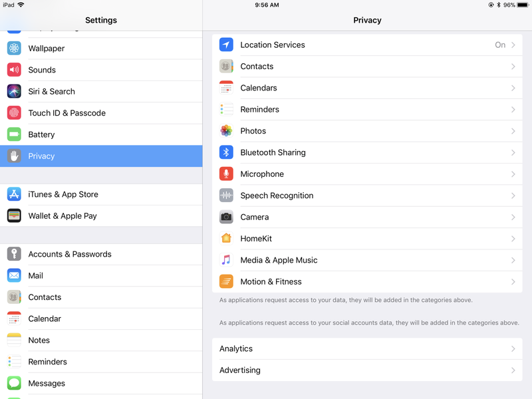Tap the Photos pinwheel icon
The image size is (532, 399).
point(226,131)
